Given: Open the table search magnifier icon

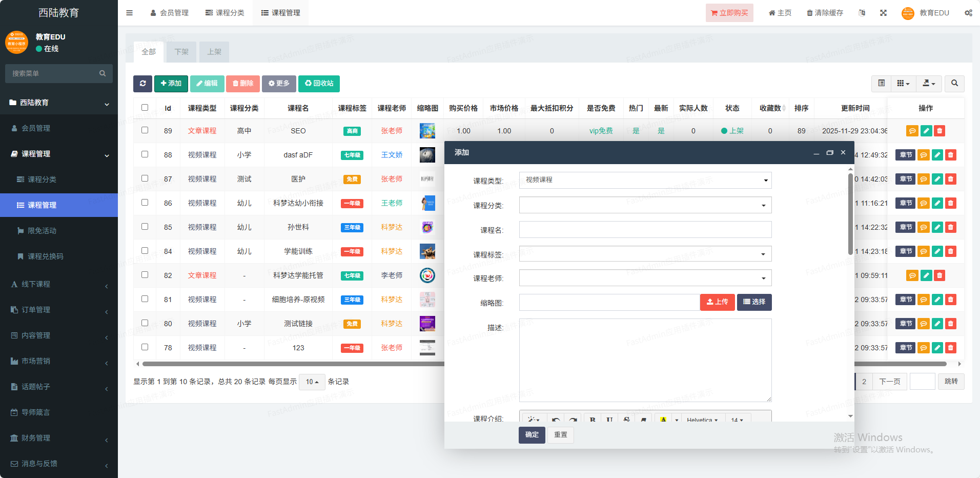Looking at the screenshot, I should [954, 84].
